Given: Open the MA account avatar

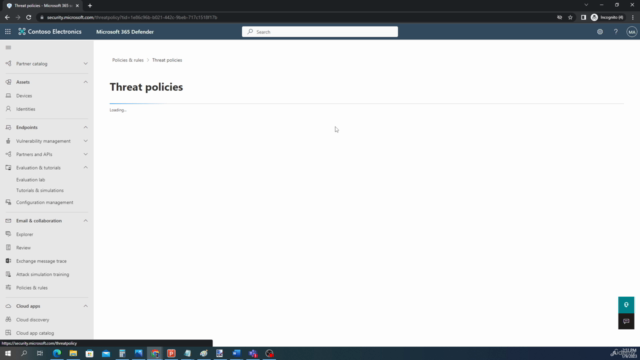Looking at the screenshot, I should [x=631, y=31].
